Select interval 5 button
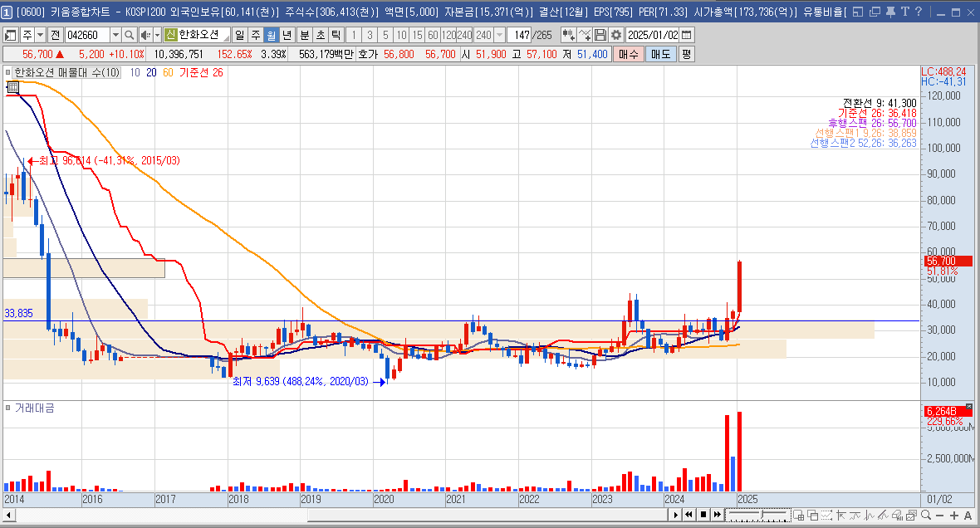 [385, 35]
